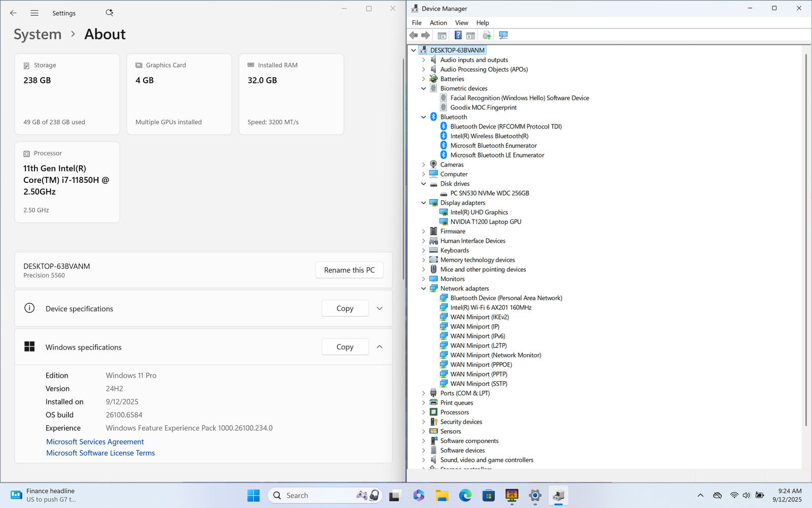
Task: Click the Rename this PC button
Action: (x=349, y=270)
